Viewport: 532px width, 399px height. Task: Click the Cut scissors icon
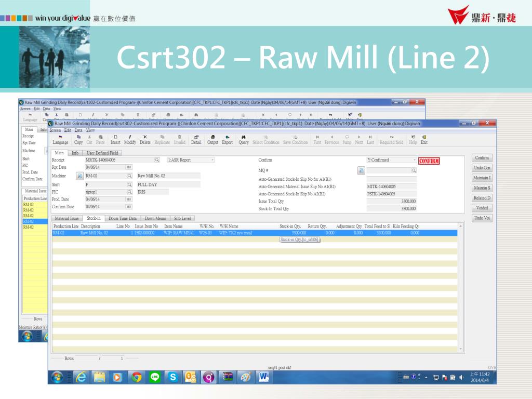click(89, 137)
